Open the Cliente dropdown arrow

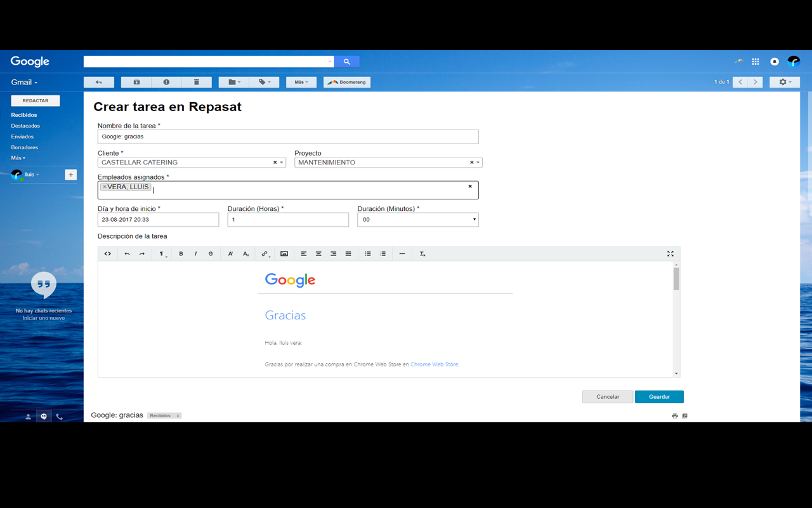pos(282,163)
